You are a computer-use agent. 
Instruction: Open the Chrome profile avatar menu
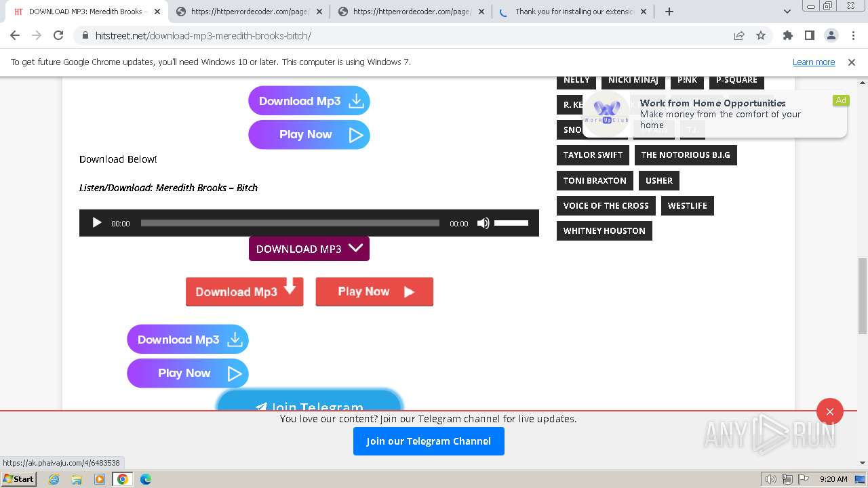(x=831, y=36)
